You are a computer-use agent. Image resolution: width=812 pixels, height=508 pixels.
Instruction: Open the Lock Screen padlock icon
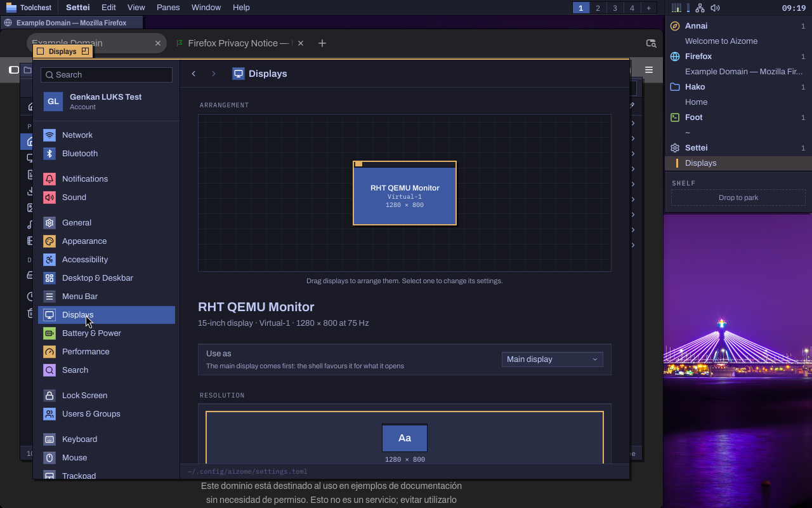pyautogui.click(x=49, y=396)
